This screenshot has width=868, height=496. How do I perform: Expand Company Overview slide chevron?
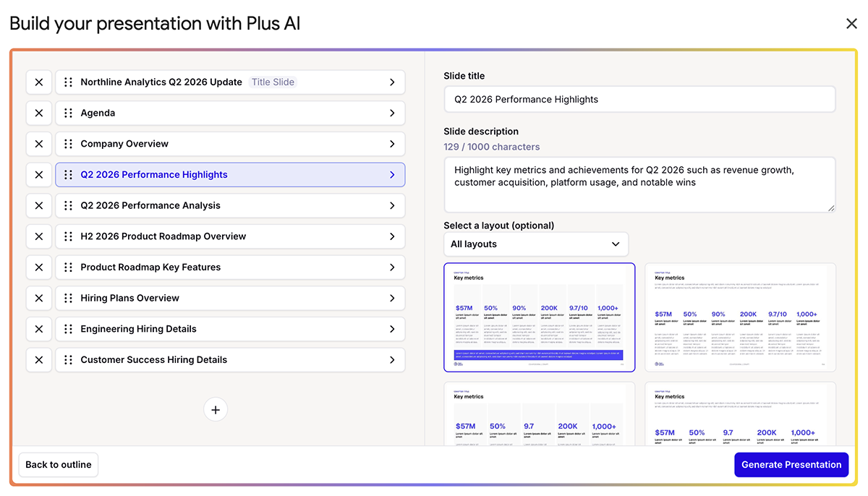click(x=392, y=144)
